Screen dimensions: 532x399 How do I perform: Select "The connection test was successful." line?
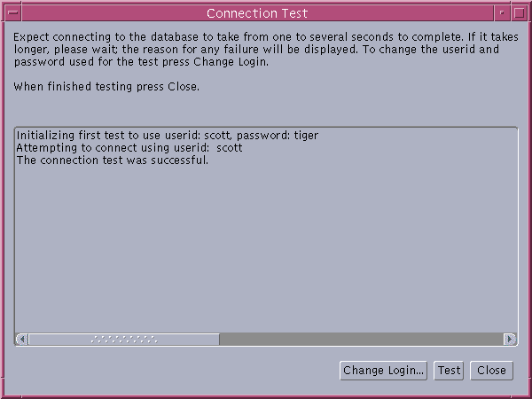pyautogui.click(x=112, y=160)
